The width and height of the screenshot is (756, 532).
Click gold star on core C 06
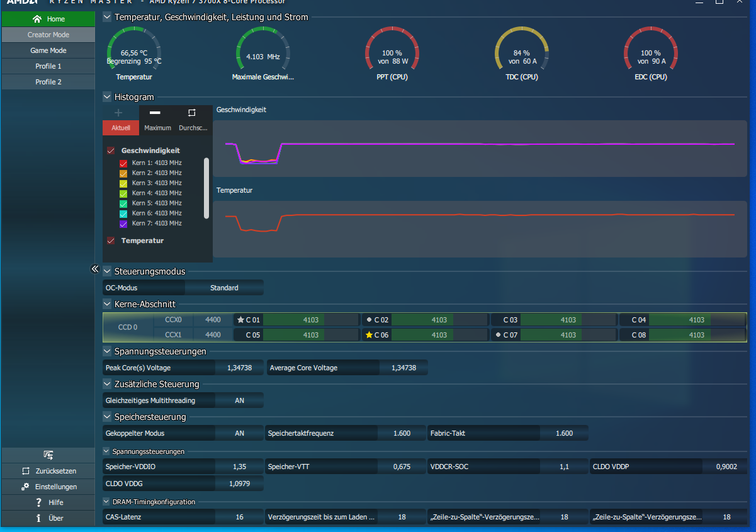(x=369, y=335)
